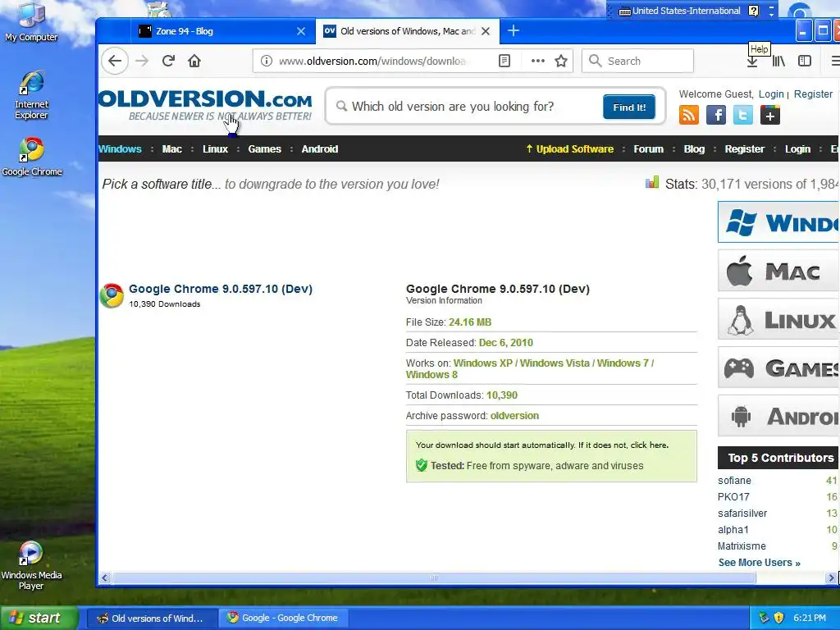Image resolution: width=840 pixels, height=630 pixels.
Task: Click the horizontal scrollbar right arrow
Action: (x=832, y=578)
